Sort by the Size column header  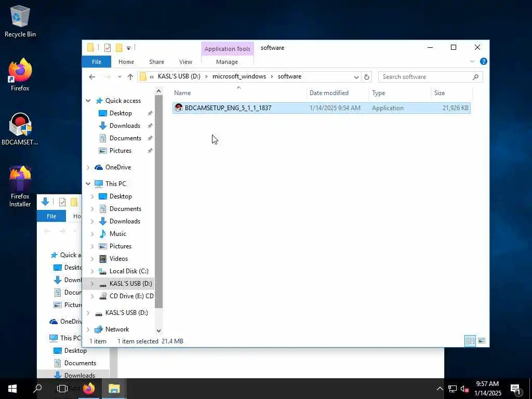(451, 93)
